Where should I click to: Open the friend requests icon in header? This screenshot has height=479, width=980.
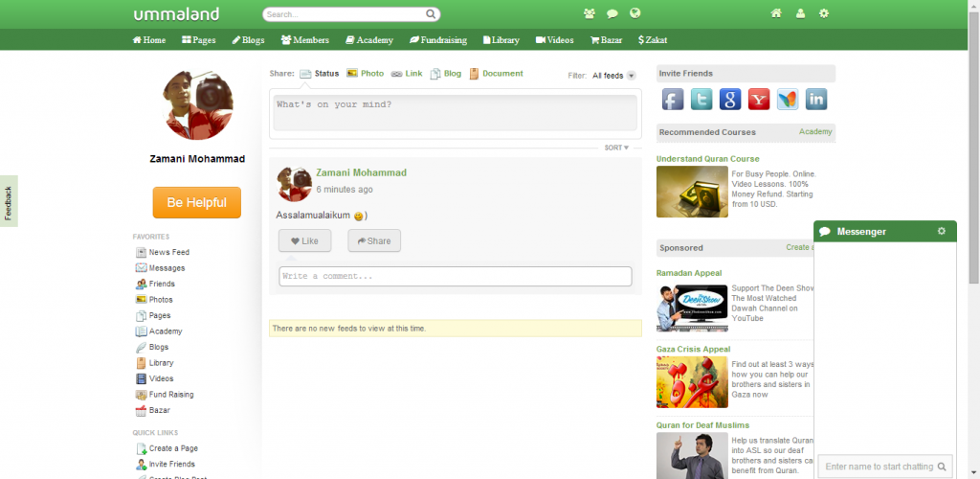pyautogui.click(x=589, y=14)
